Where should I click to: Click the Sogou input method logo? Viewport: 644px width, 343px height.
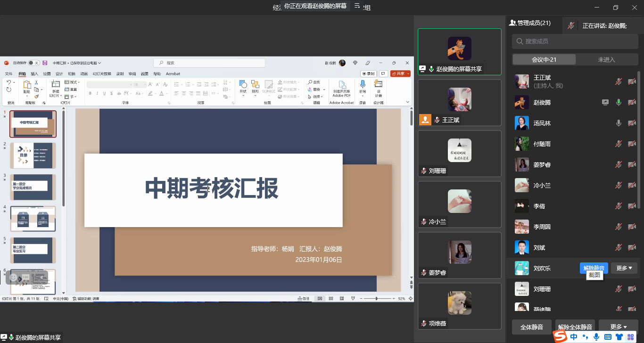(560, 336)
